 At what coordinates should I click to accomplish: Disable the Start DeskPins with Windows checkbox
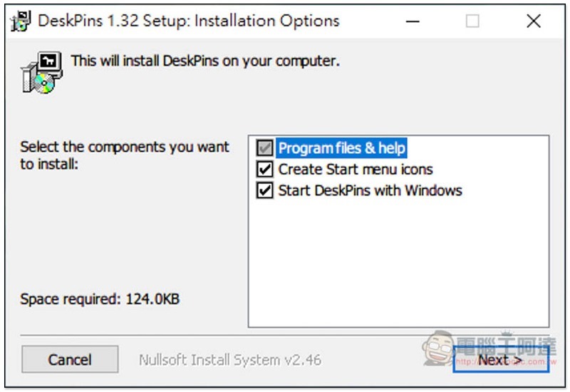[264, 190]
